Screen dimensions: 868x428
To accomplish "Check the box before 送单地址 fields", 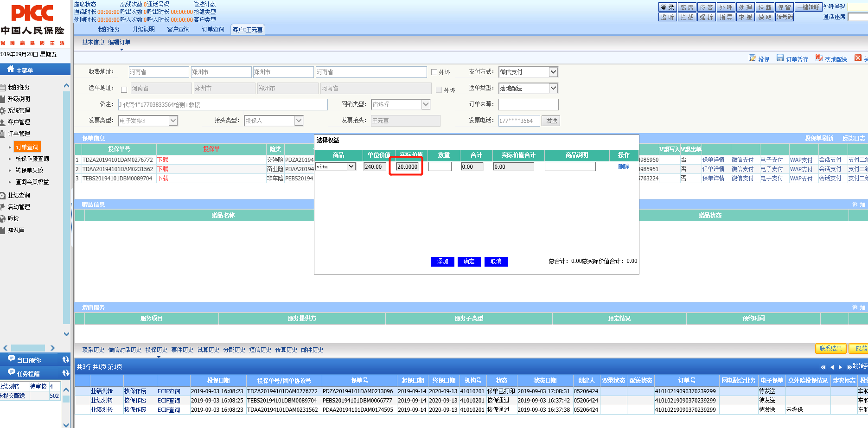I will coord(124,89).
